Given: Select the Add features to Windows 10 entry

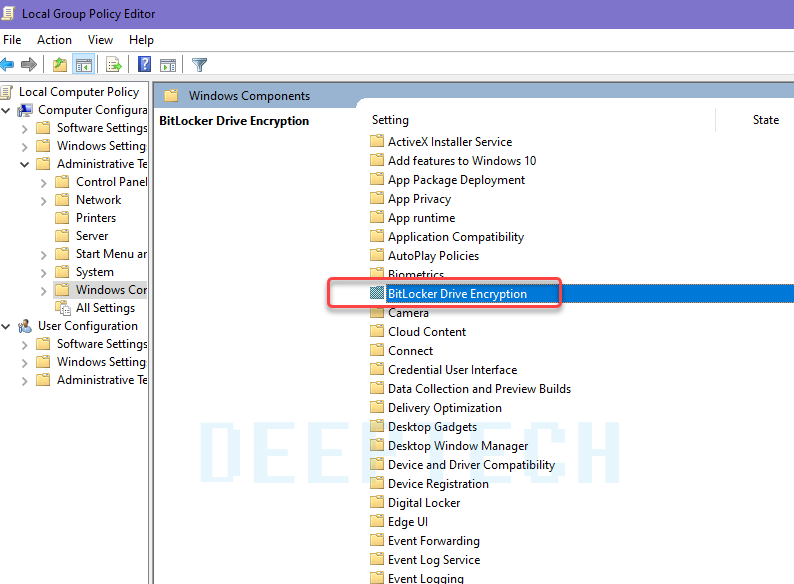Looking at the screenshot, I should pos(462,161).
